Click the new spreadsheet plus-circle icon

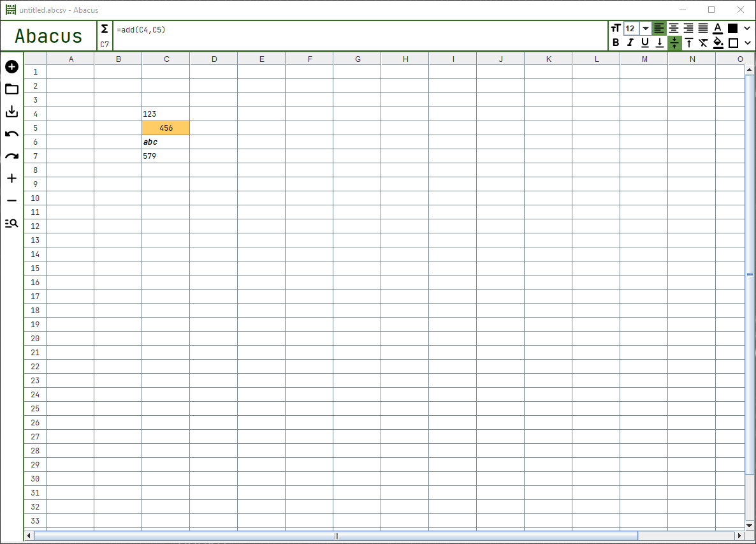[11, 66]
